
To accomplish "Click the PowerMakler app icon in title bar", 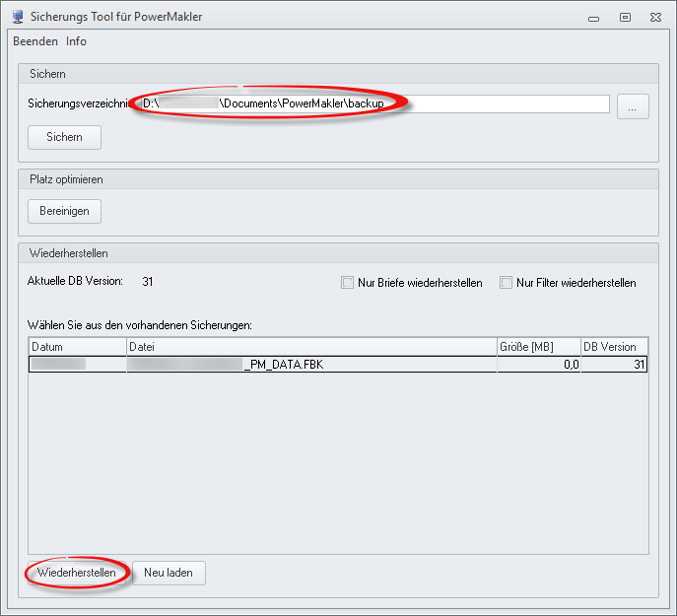I will 18,17.
